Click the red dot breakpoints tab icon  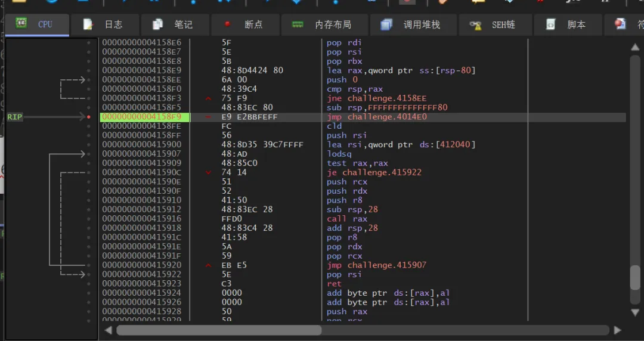pos(227,24)
